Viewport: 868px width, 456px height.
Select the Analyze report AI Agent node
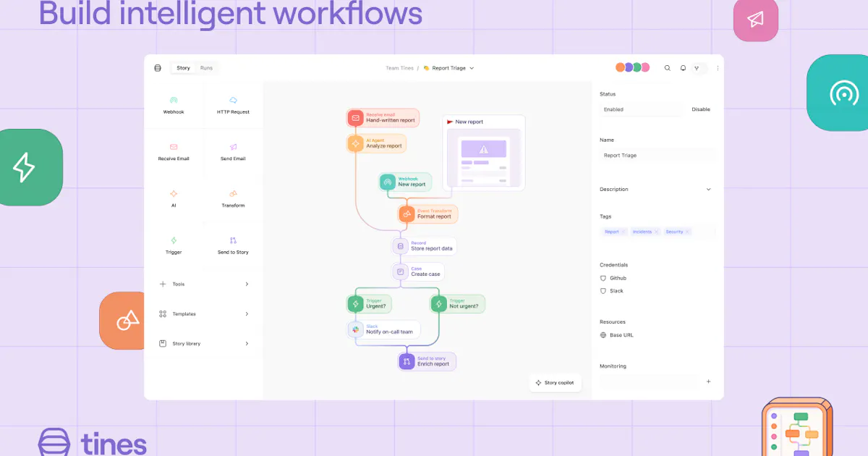click(x=376, y=143)
